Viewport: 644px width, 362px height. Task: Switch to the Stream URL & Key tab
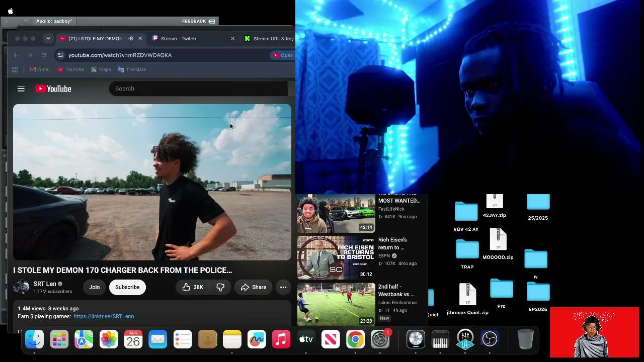(268, 39)
